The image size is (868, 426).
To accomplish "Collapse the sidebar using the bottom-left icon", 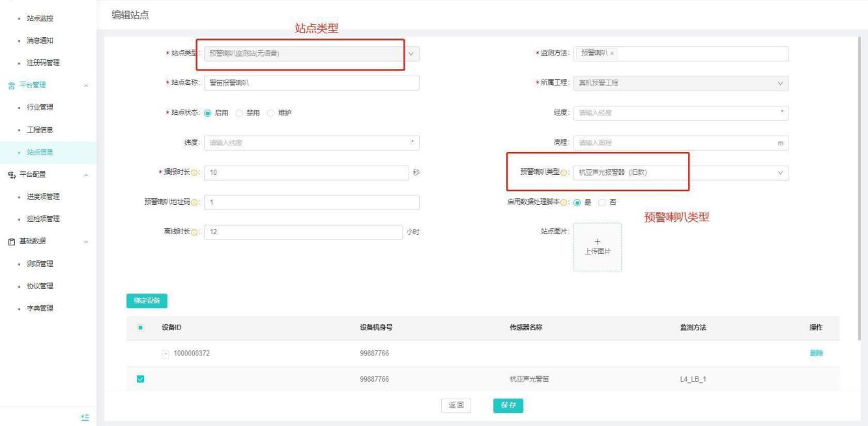I will point(85,417).
